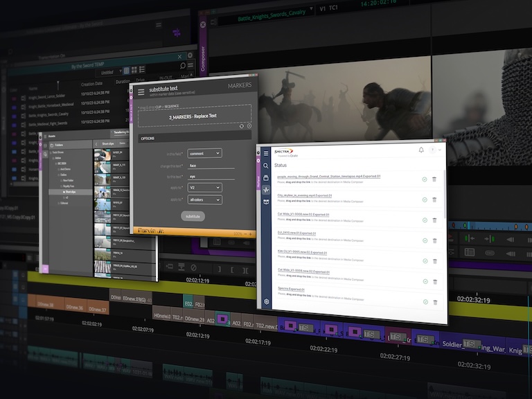Open the Kim CU_V1-0005.new.02 link
This screenshot has width=532, height=399.
tap(302, 252)
